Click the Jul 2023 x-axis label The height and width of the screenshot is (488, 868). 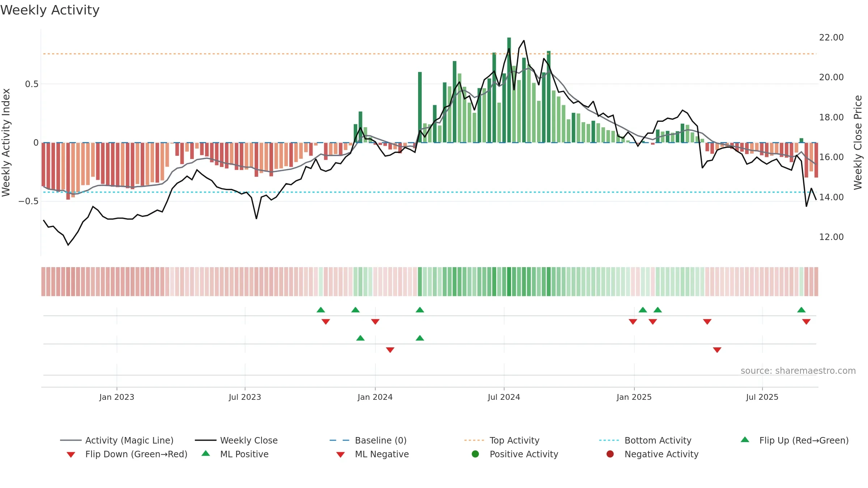pos(245,397)
